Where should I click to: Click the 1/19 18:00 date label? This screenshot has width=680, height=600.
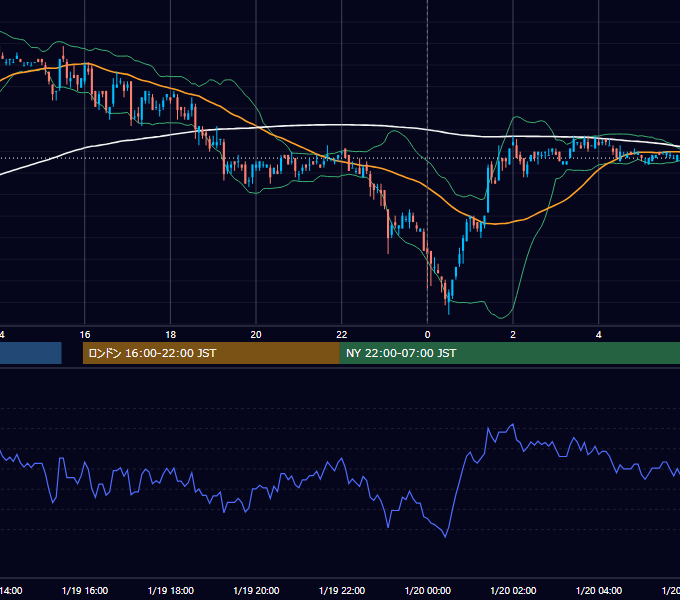[171, 590]
